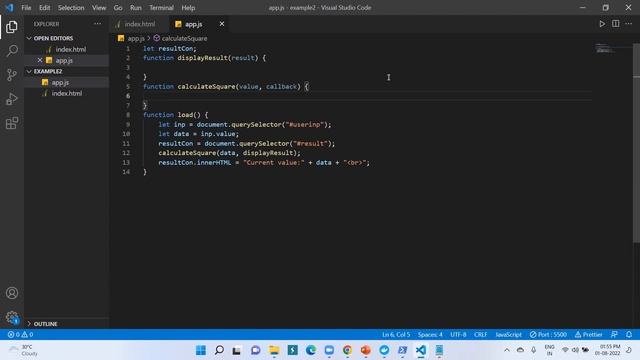Open File Explorer from taskbar

point(274,350)
